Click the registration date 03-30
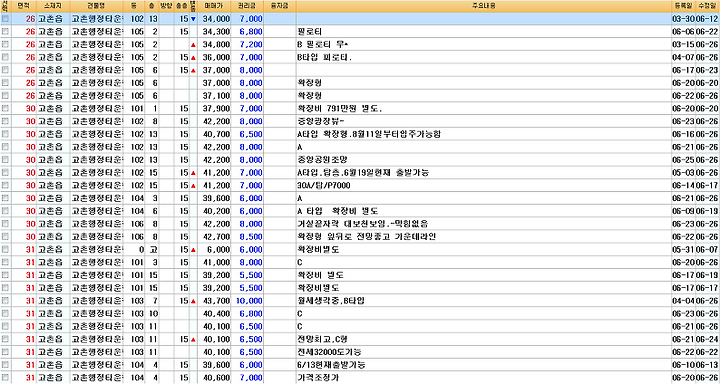 click(683, 19)
